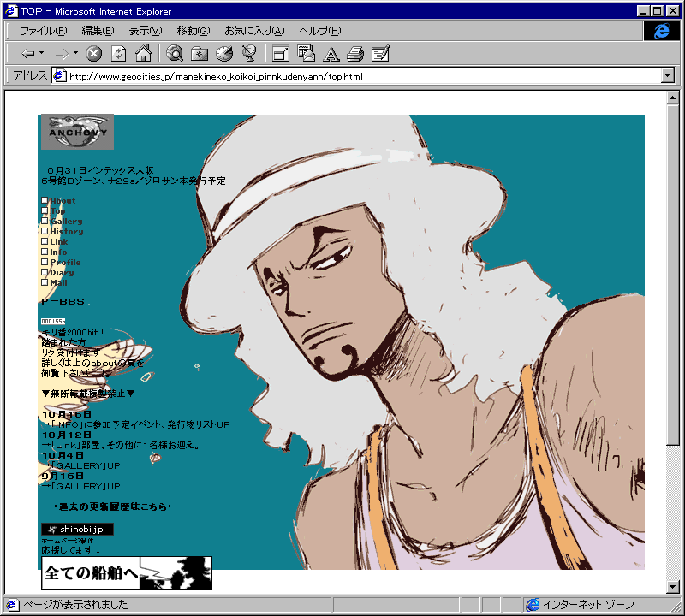Click the Internet zone globe icon
This screenshot has width=685, height=616.
tap(533, 605)
